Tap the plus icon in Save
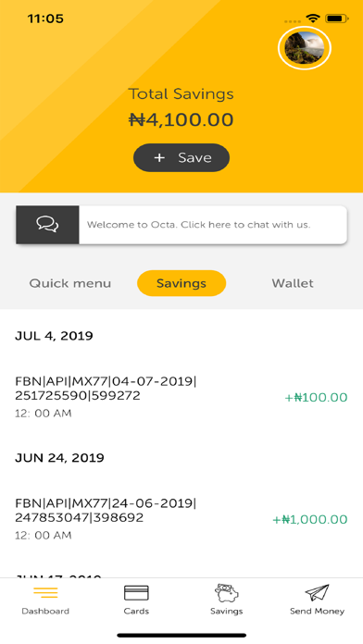The image size is (363, 644). 159,157
